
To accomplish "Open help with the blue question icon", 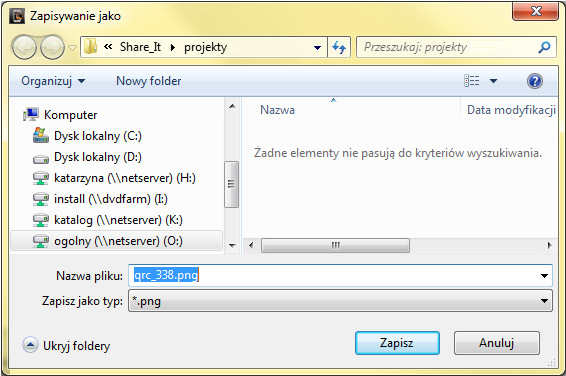I will tap(535, 81).
